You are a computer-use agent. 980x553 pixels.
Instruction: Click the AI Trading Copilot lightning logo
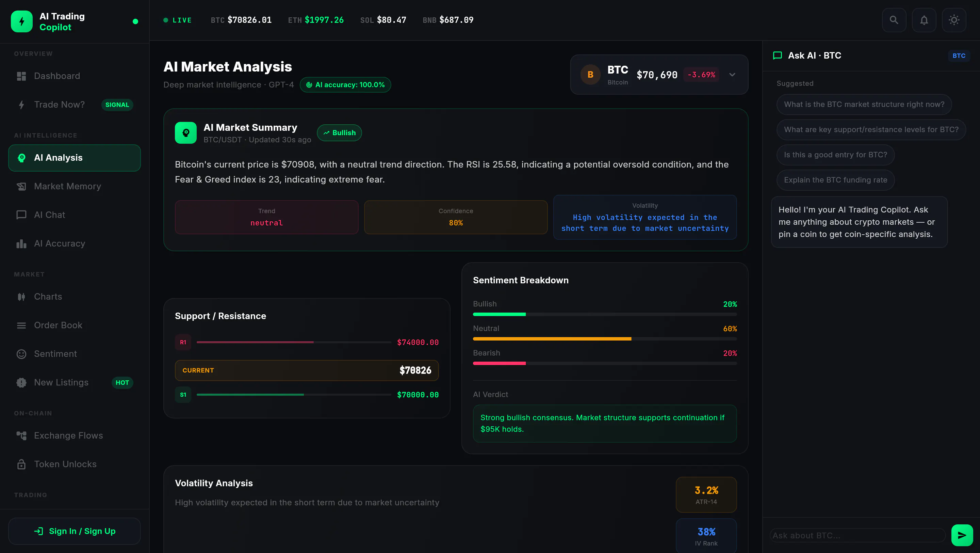tap(22, 21)
